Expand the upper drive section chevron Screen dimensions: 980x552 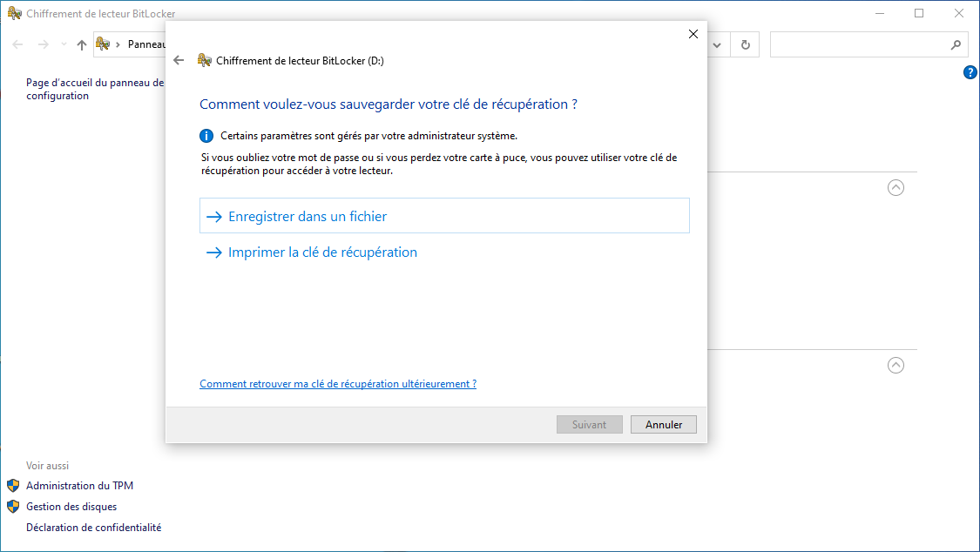[896, 187]
